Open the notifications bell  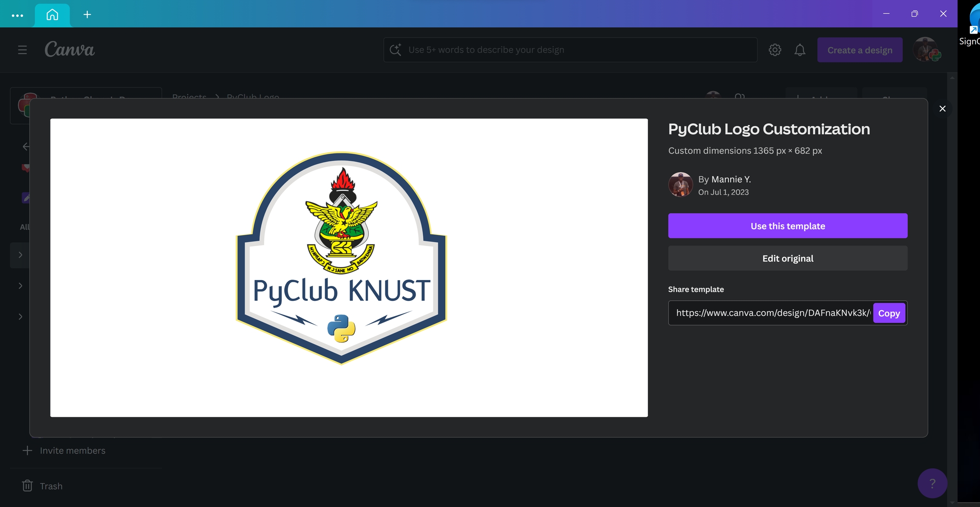click(800, 50)
